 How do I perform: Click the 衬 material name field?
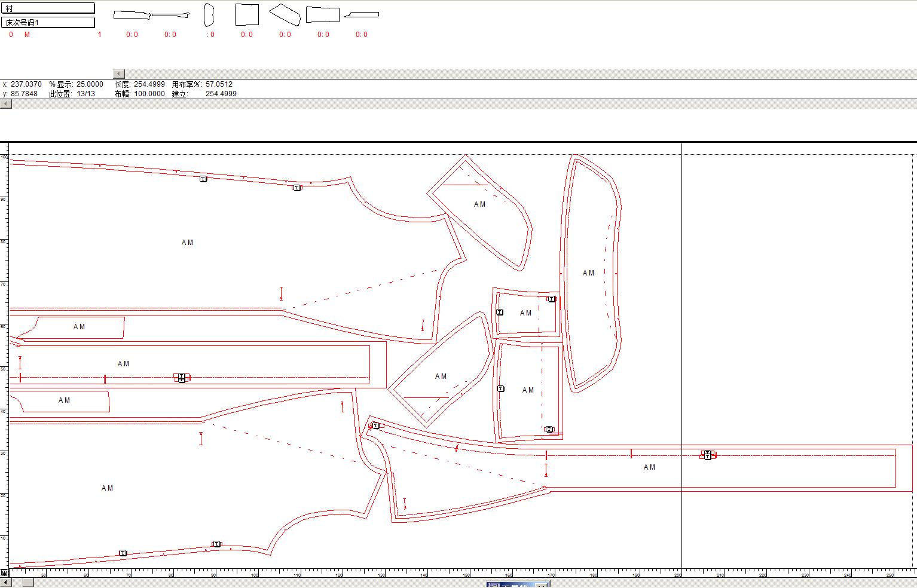[x=48, y=8]
